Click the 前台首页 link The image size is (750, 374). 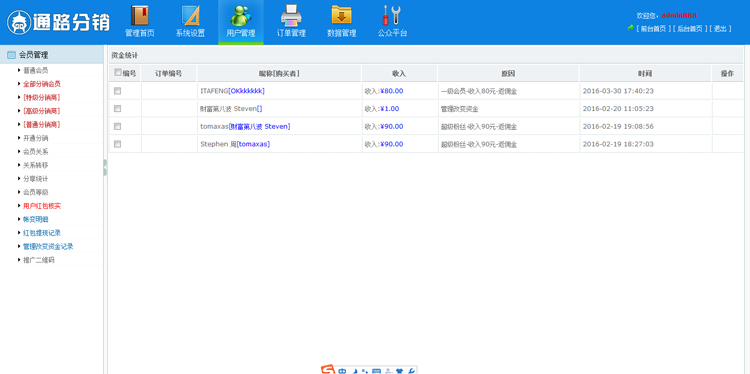tap(653, 29)
